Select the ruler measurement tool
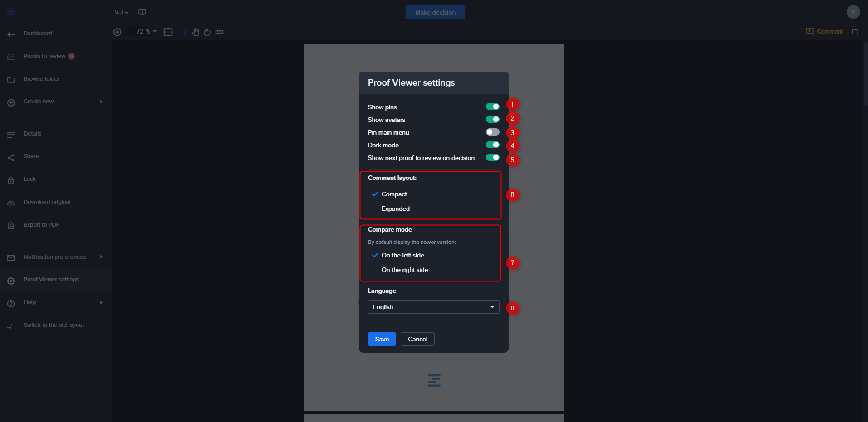 point(220,32)
